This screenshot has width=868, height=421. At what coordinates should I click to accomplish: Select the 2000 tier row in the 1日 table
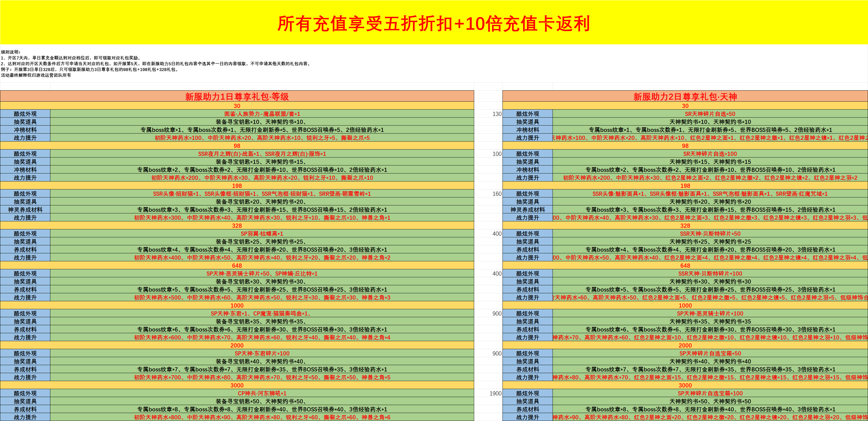(x=237, y=346)
